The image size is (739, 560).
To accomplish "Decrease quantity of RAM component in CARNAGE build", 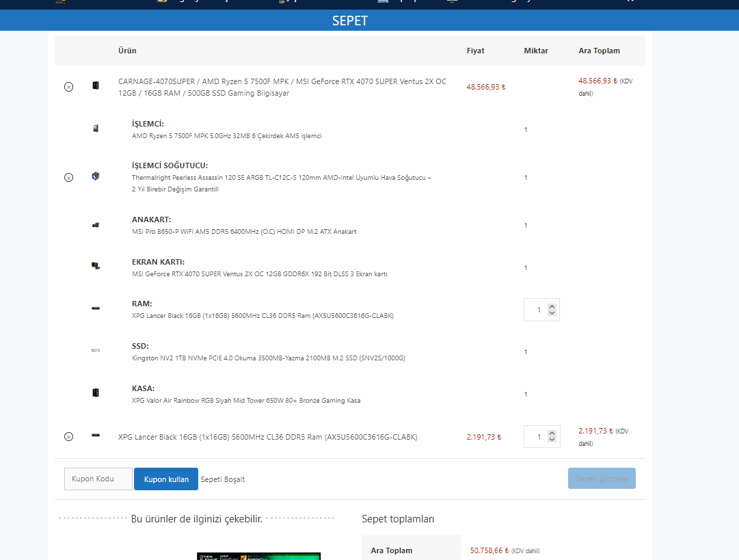I will point(552,313).
